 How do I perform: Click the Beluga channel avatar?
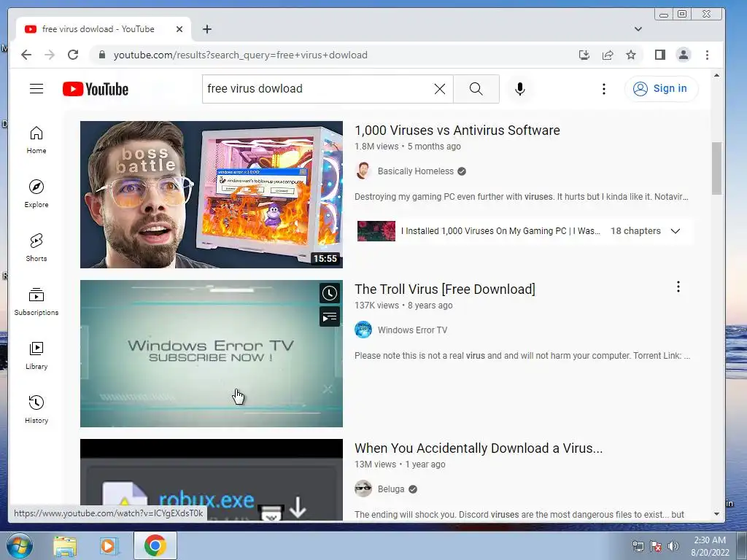(x=363, y=489)
